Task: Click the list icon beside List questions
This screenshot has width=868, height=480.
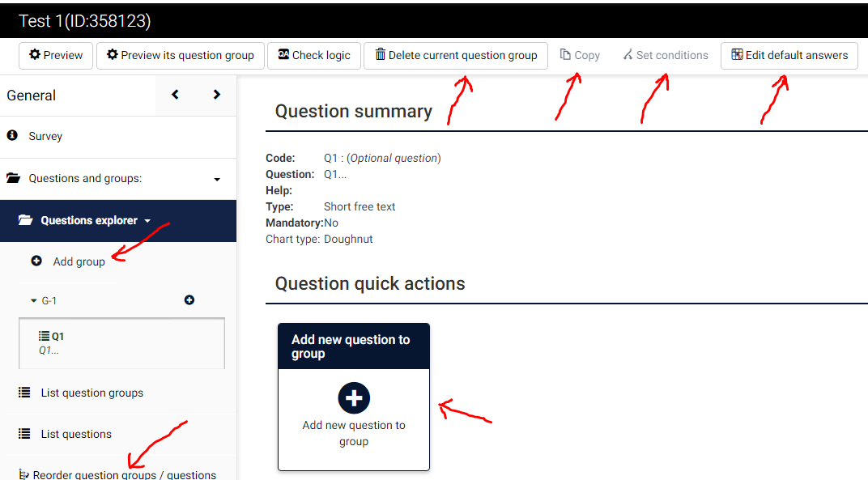Action: pyautogui.click(x=24, y=434)
